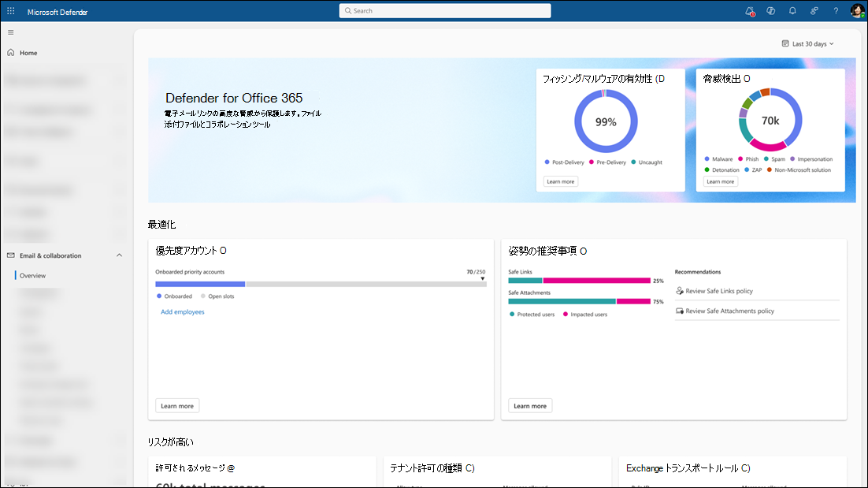The height and width of the screenshot is (488, 868).
Task: Click inside the Search box
Action: click(x=445, y=11)
